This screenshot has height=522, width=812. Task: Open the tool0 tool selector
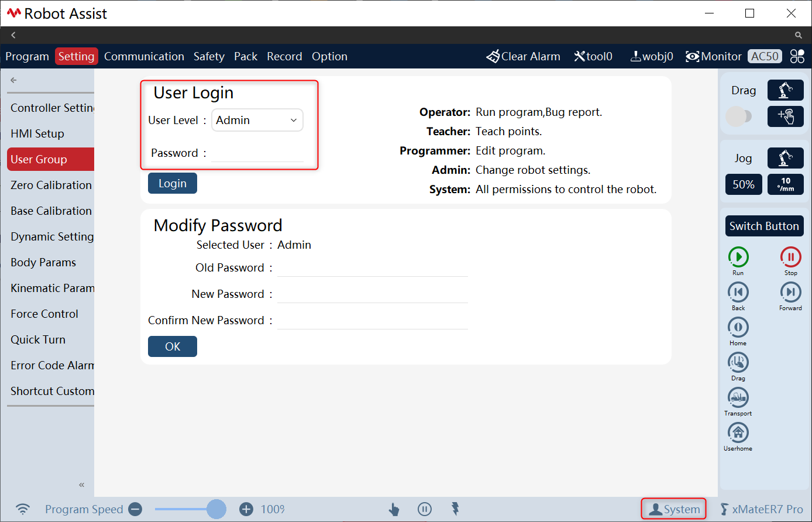coord(593,56)
